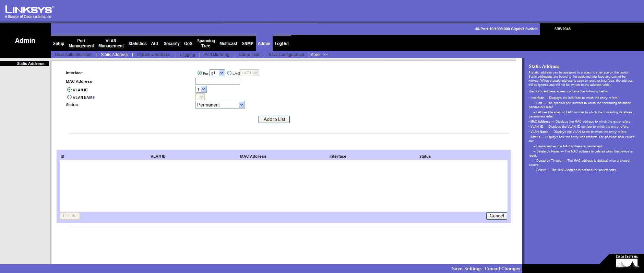Open the Port Mirroring submenu
The height and width of the screenshot is (273, 644).
216,55
